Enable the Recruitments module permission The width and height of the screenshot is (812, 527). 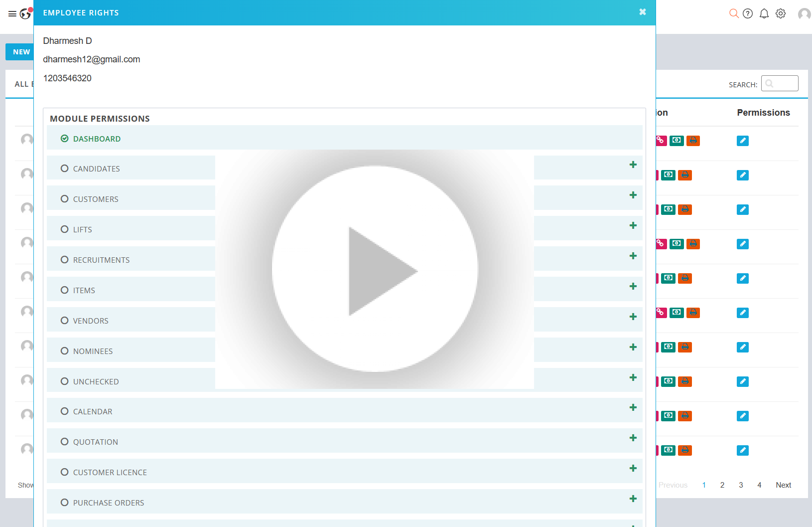click(x=64, y=260)
